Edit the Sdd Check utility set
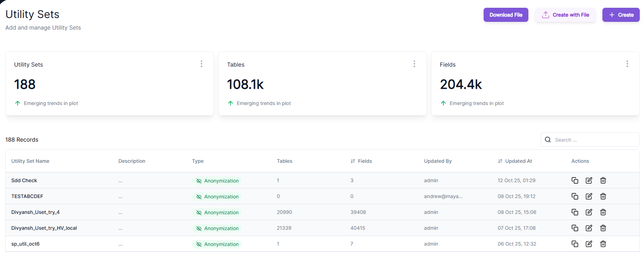 [589, 180]
